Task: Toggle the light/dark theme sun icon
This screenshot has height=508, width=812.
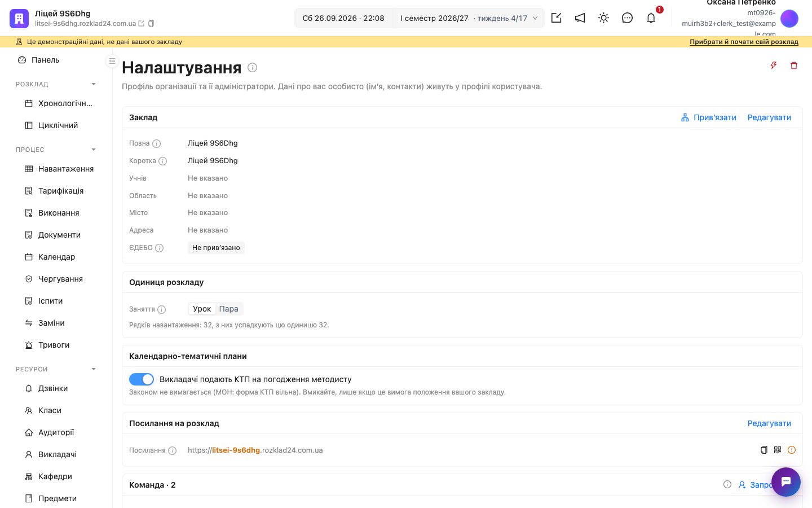Action: 603,18
